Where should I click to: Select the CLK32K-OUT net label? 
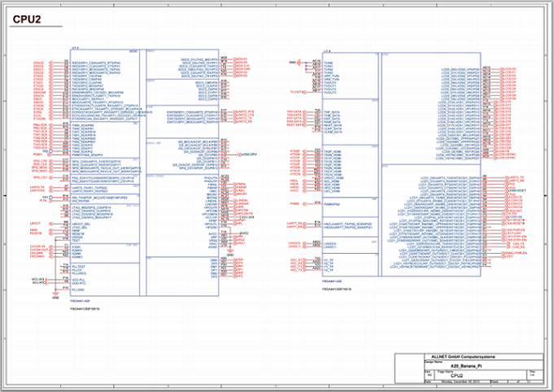[x=39, y=250]
